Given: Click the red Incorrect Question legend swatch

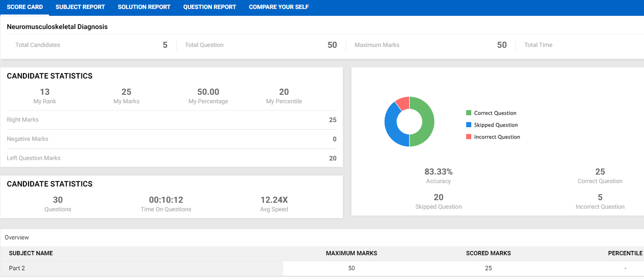Looking at the screenshot, I should click(x=469, y=137).
